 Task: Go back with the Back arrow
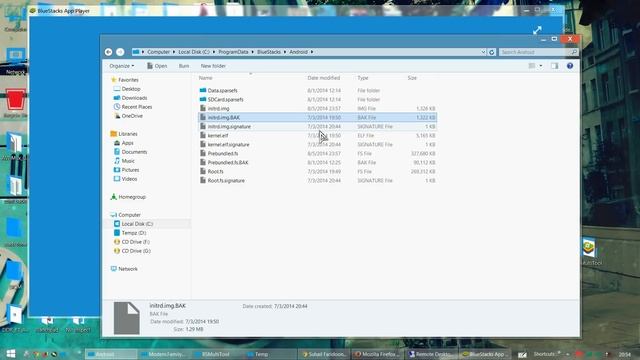click(x=108, y=52)
